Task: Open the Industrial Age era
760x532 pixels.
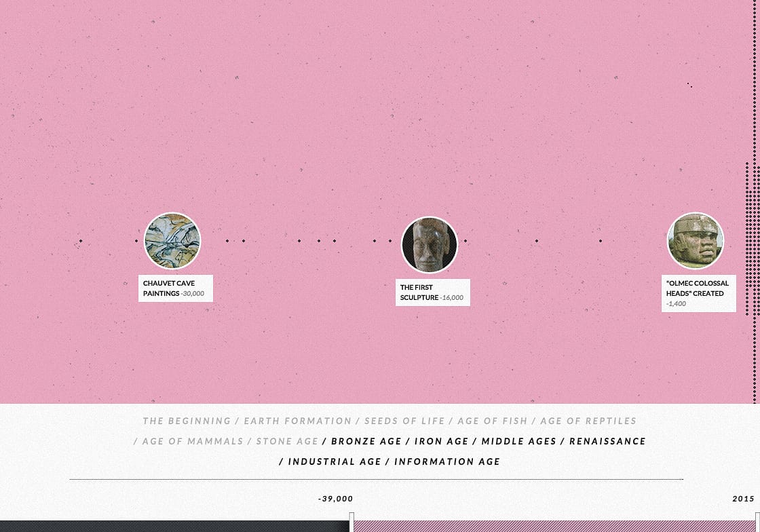Action: tap(336, 461)
